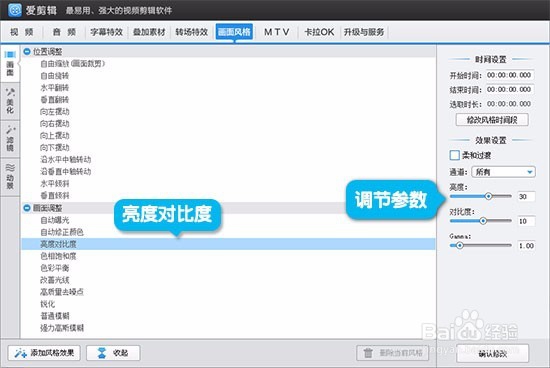Select 沿垂直中轴转动 style
Viewport: 550px width, 368px height.
[66, 171]
